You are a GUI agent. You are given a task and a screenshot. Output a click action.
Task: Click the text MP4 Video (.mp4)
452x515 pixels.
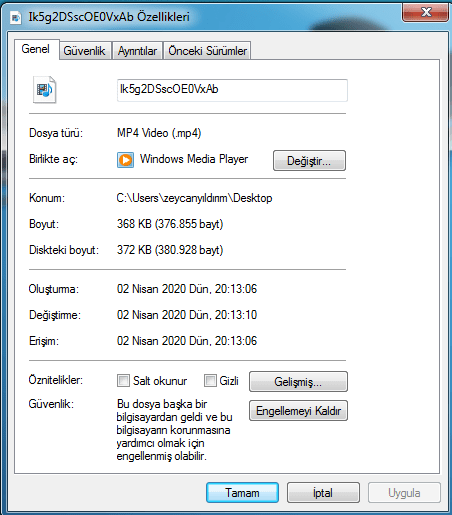tap(159, 133)
